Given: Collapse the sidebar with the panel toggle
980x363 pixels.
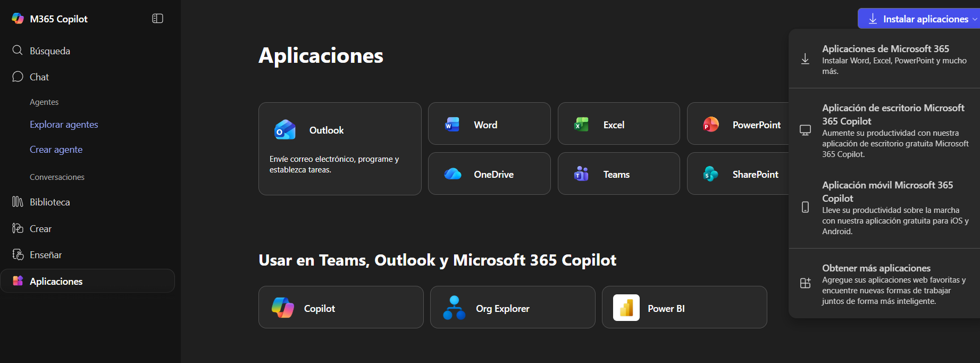Looking at the screenshot, I should (157, 18).
